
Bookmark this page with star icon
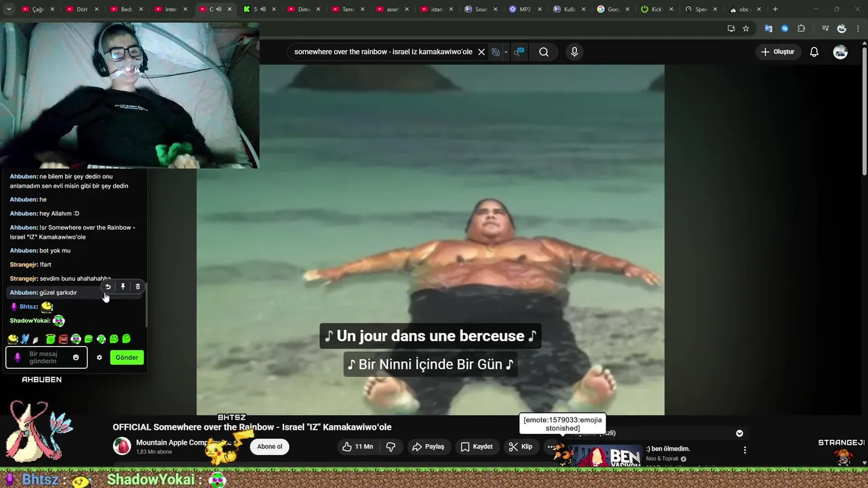(746, 28)
